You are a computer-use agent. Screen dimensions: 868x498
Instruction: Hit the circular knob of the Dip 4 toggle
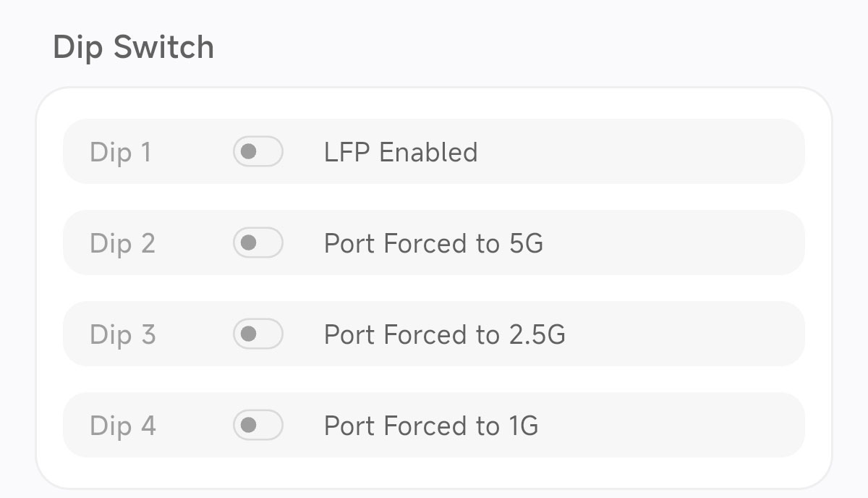coord(248,426)
